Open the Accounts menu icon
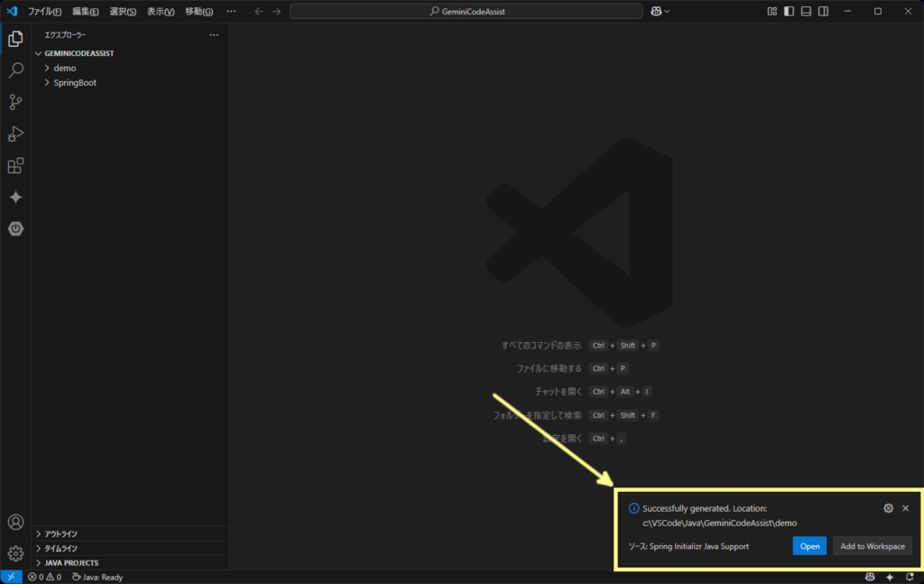The width and height of the screenshot is (924, 584). pos(16,522)
